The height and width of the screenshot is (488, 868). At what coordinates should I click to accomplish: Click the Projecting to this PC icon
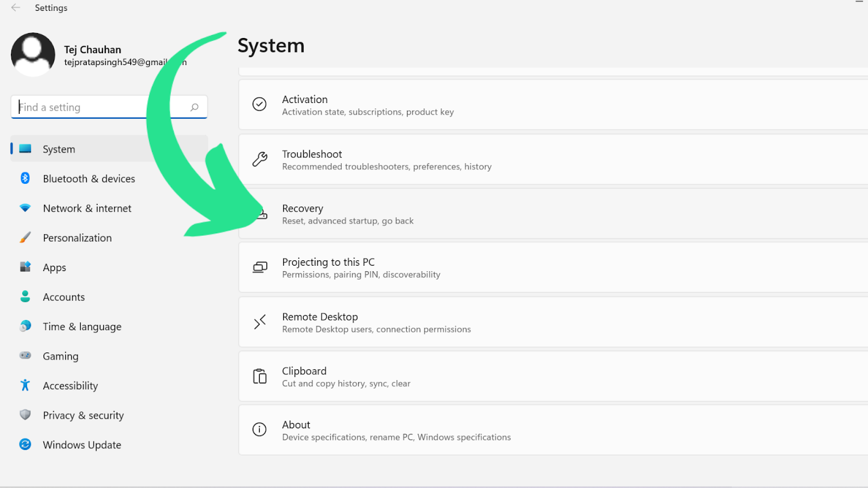260,267
